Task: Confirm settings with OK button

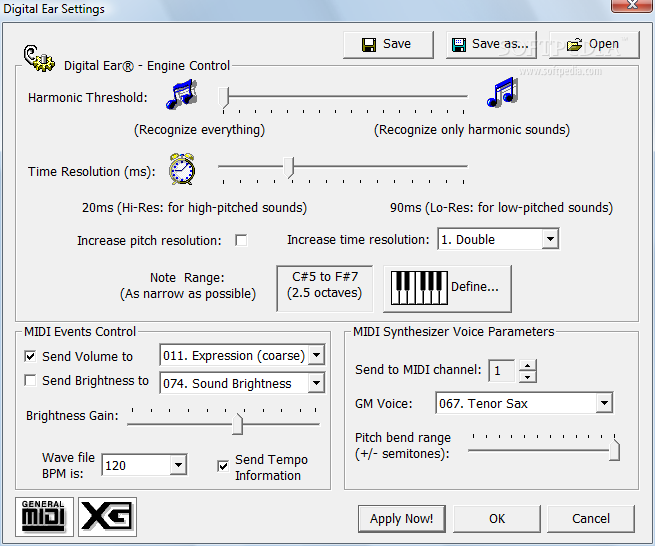Action: pyautogui.click(x=497, y=519)
